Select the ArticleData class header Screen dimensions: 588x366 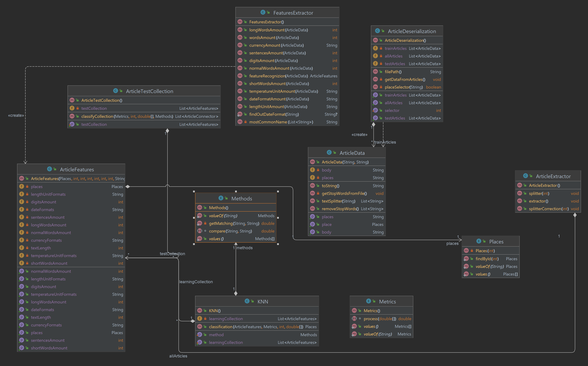(352, 153)
